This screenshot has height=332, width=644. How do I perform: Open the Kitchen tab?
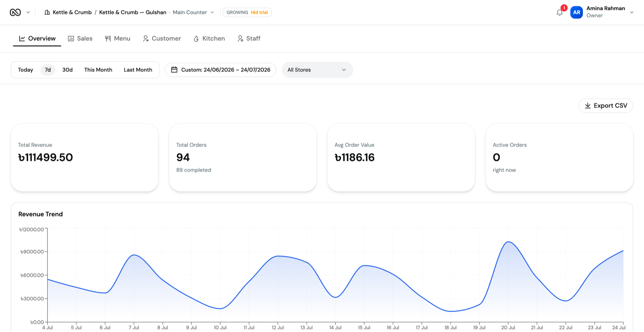209,39
